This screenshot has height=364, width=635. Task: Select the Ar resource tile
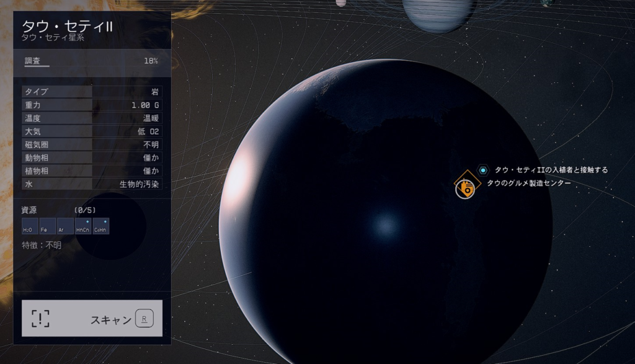(x=65, y=226)
